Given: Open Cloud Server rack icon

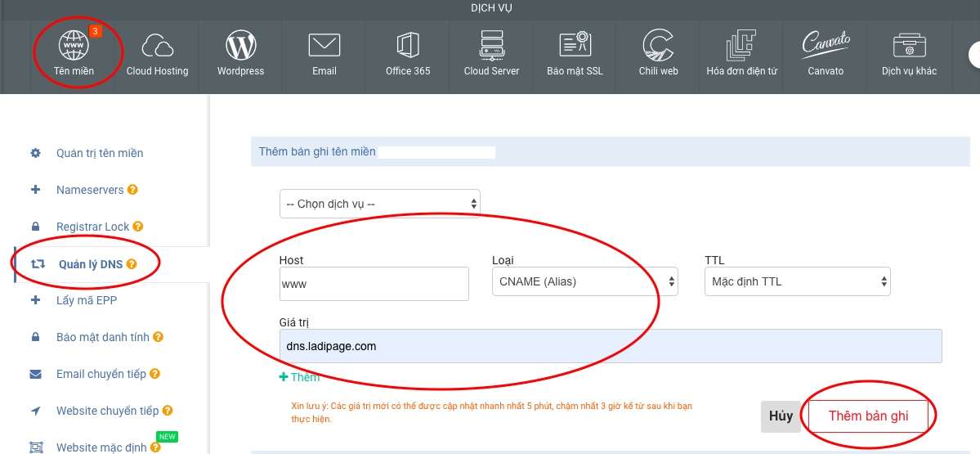Looking at the screenshot, I should pyautogui.click(x=491, y=45).
